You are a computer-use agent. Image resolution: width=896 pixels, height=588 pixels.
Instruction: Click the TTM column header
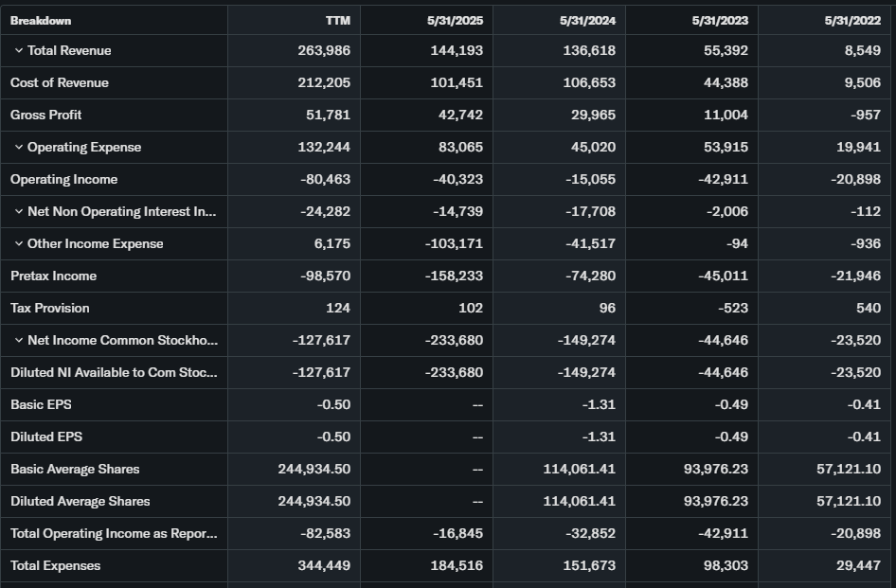(337, 21)
